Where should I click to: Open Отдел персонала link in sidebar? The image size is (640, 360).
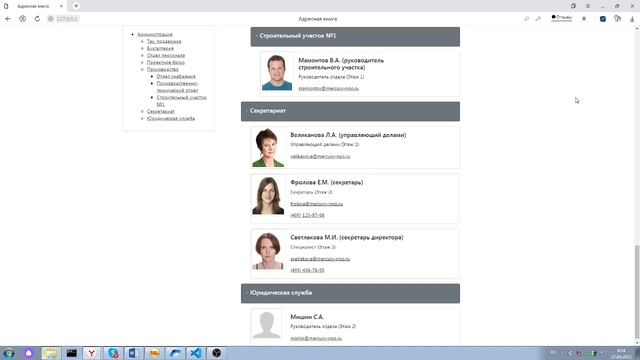point(166,55)
